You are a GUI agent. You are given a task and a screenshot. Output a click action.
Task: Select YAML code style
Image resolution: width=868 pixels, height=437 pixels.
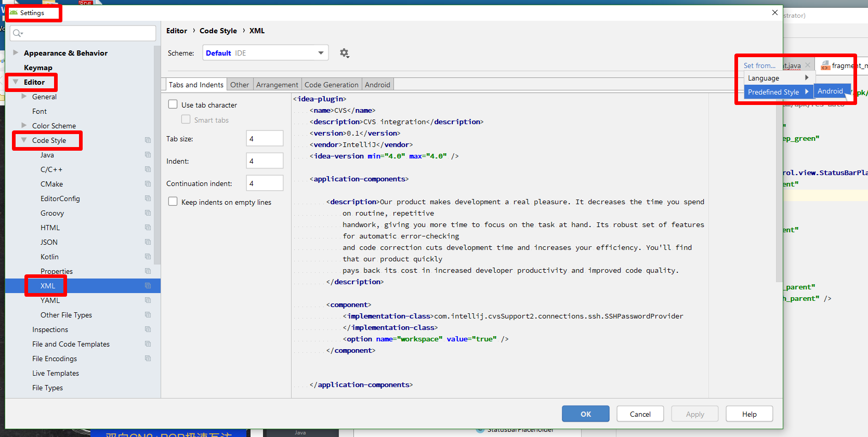50,300
